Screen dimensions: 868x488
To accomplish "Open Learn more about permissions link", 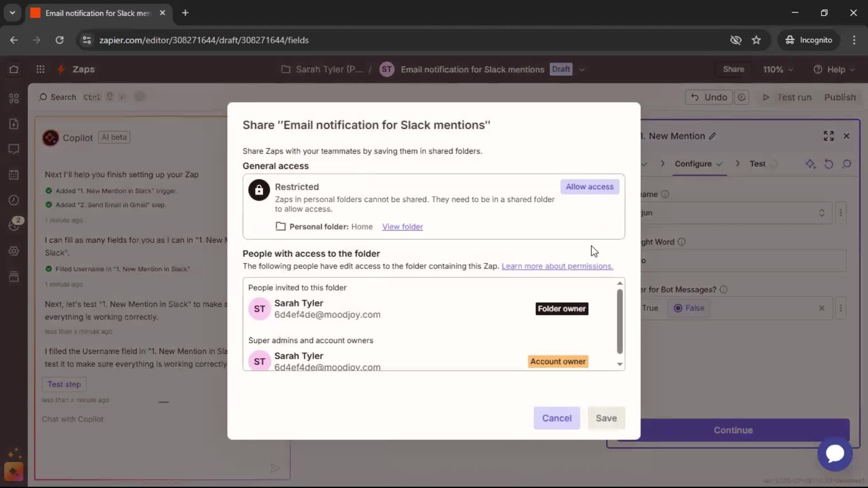I will point(557,266).
